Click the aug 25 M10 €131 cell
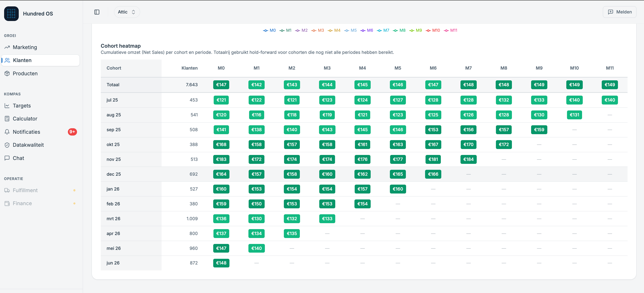This screenshot has height=293, width=644. coord(574,115)
